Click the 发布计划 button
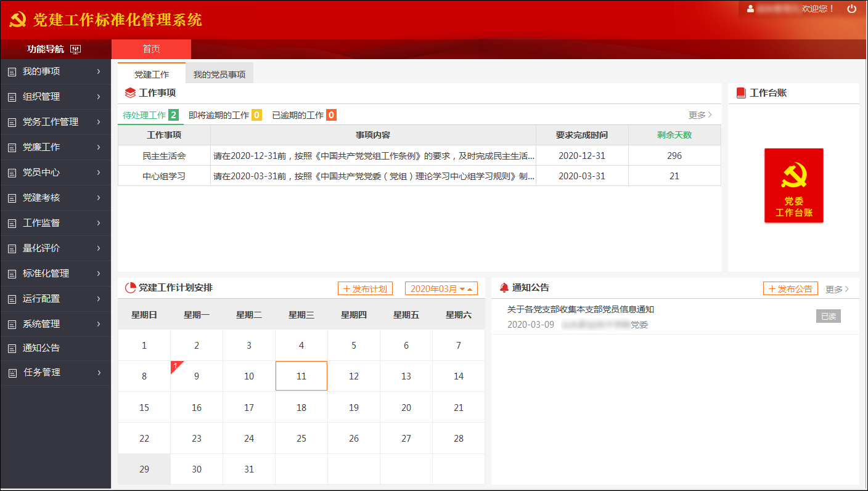The image size is (868, 491). pyautogui.click(x=365, y=288)
